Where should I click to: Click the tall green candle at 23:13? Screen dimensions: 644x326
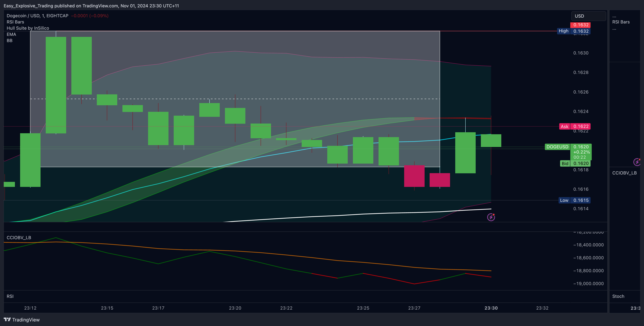[x=56, y=85]
